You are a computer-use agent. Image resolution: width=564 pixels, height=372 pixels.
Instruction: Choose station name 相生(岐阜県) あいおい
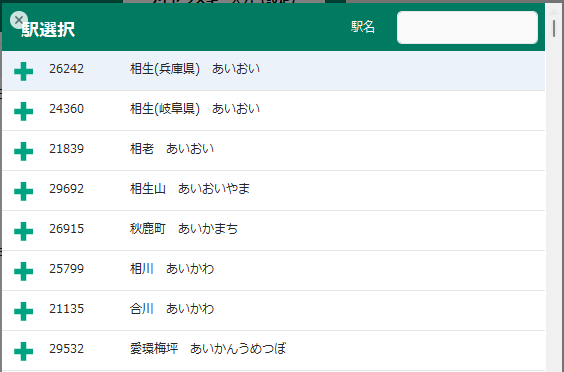[x=195, y=109]
